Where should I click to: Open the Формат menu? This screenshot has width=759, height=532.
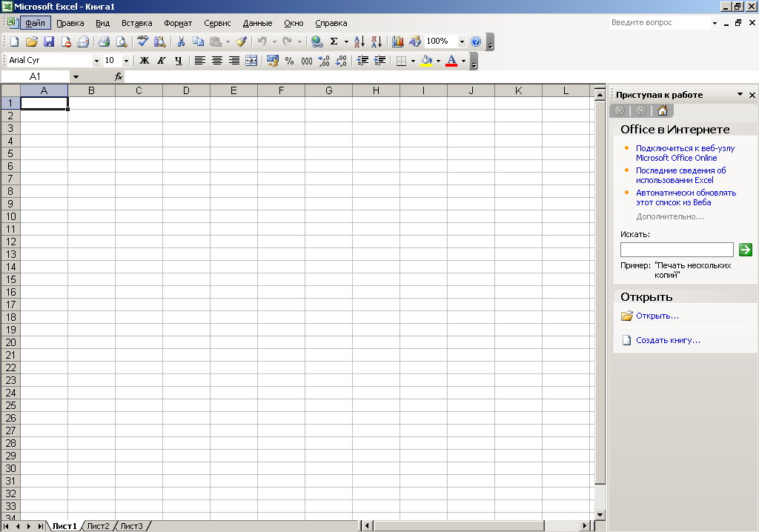click(178, 23)
